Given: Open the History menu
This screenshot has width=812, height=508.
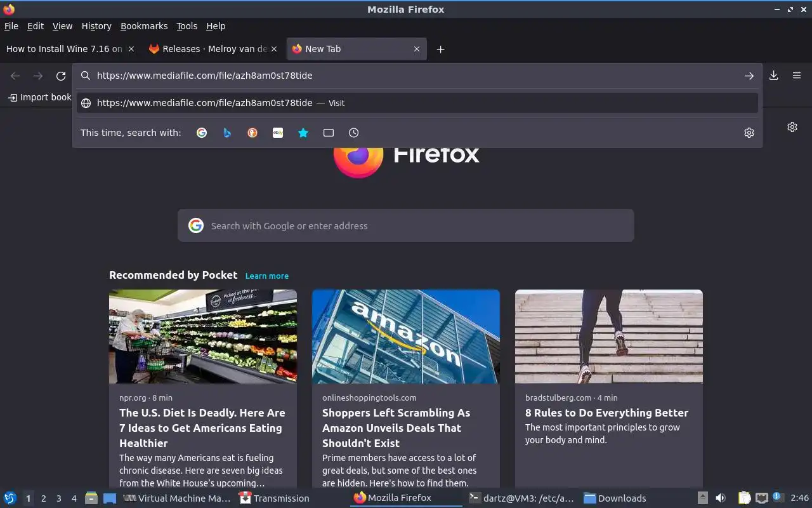Looking at the screenshot, I should tap(96, 26).
